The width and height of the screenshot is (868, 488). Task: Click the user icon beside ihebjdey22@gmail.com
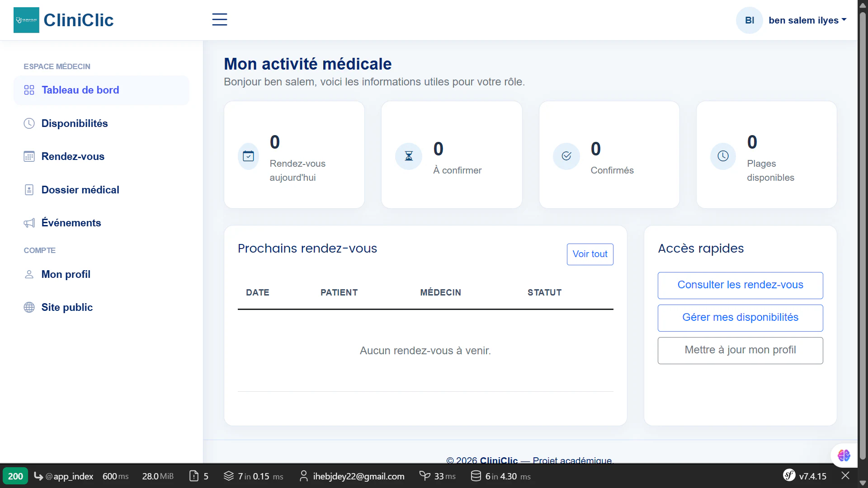coord(304,476)
